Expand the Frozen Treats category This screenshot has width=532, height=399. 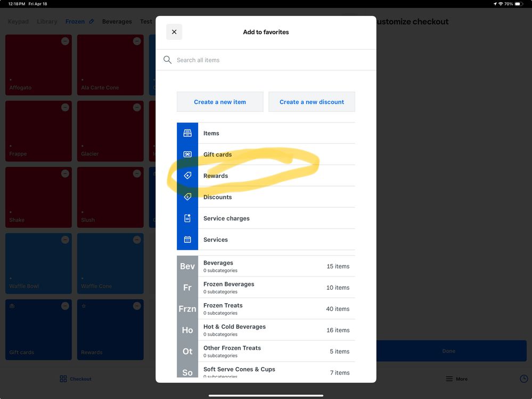point(266,309)
